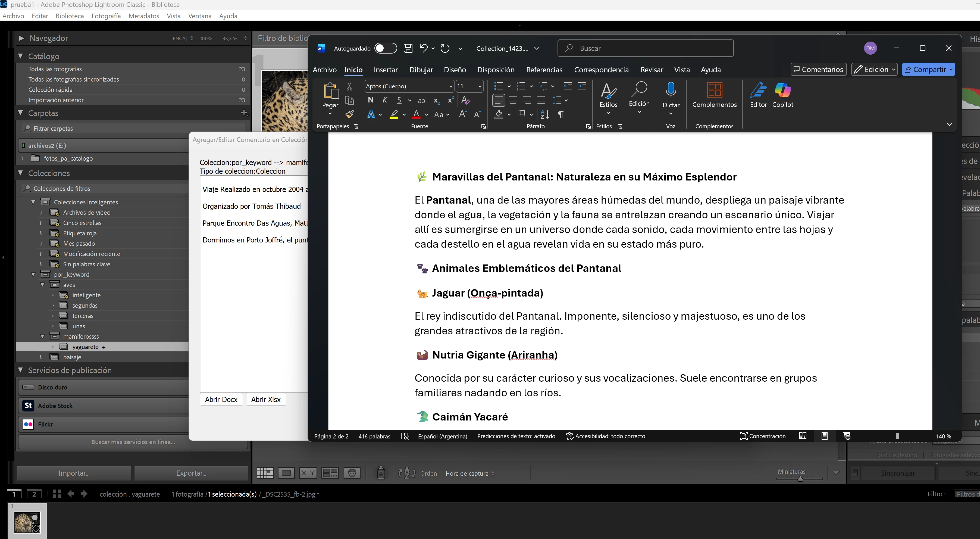
Task: Click the show paragraph marks icon
Action: point(561,114)
